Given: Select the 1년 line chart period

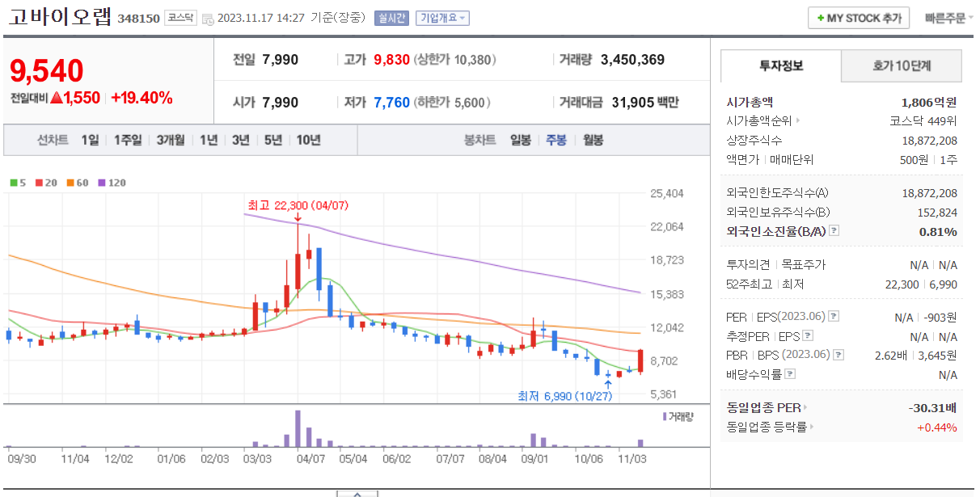Looking at the screenshot, I should pyautogui.click(x=209, y=140).
